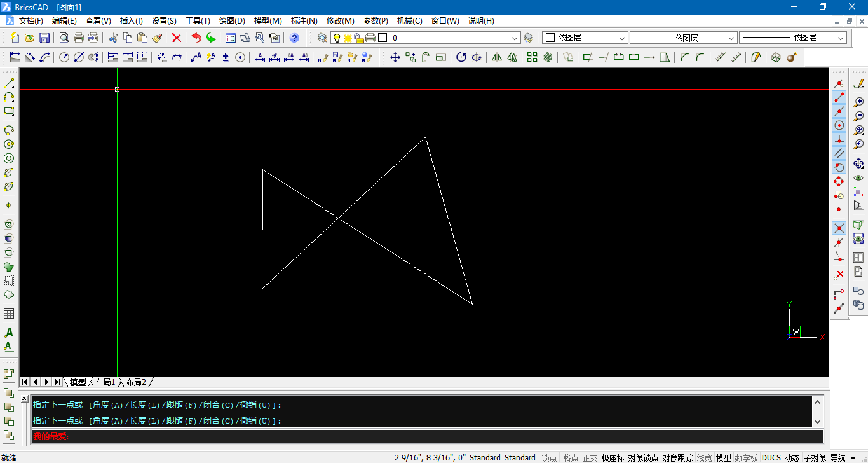Toggle Endpoint entity snap
The width and height of the screenshot is (868, 463).
pos(839,97)
